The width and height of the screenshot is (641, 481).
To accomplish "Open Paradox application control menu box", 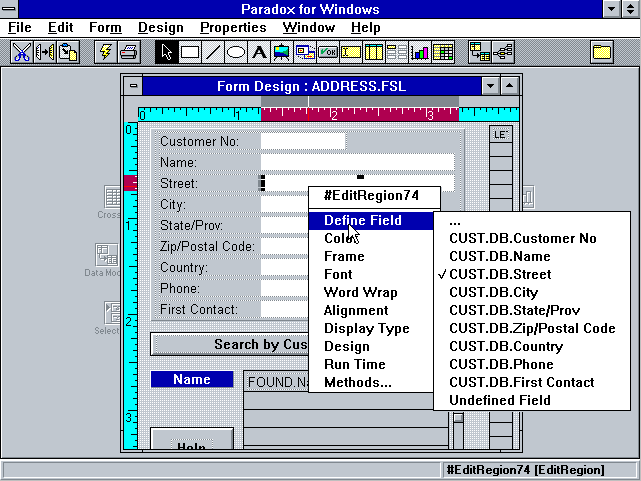I will pos(9,9).
